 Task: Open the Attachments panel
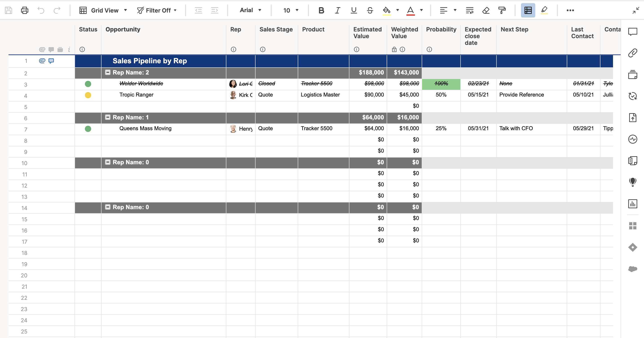coord(633,53)
